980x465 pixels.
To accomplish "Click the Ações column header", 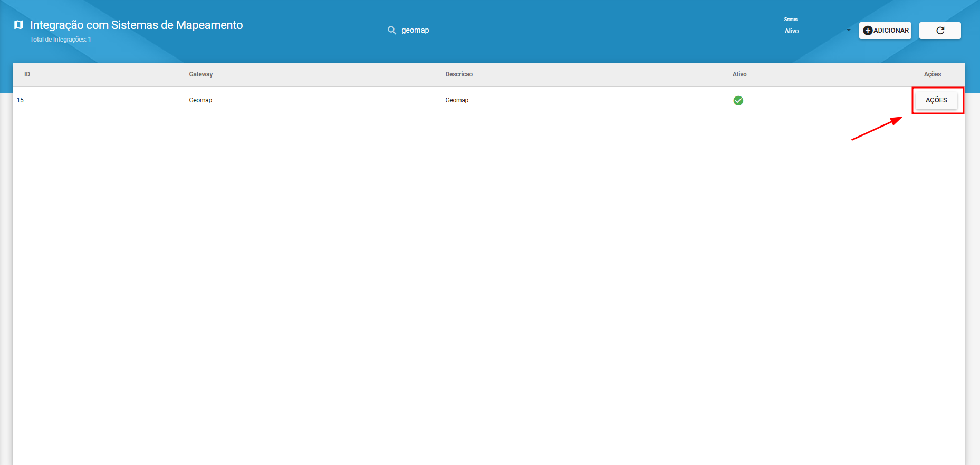I will 933,74.
